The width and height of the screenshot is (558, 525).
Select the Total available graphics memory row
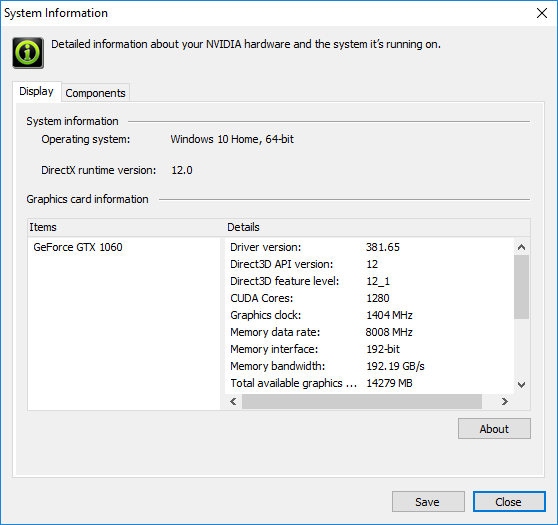pyautogui.click(x=369, y=383)
